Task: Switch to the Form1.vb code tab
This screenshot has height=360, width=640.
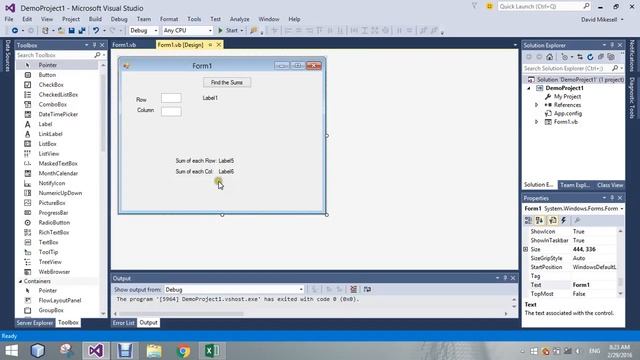Action: tap(124, 45)
